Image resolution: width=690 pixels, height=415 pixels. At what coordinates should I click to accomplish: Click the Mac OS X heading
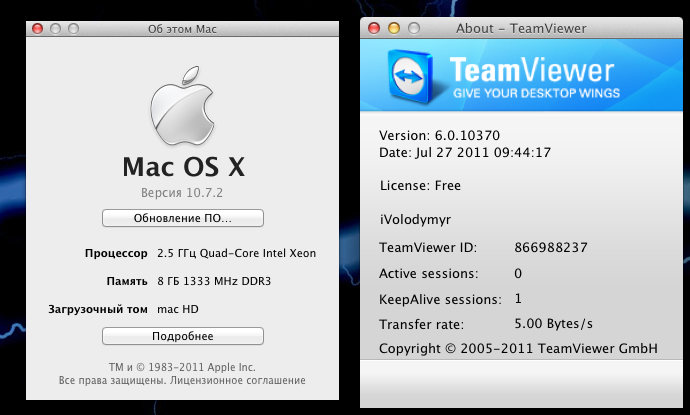point(184,167)
